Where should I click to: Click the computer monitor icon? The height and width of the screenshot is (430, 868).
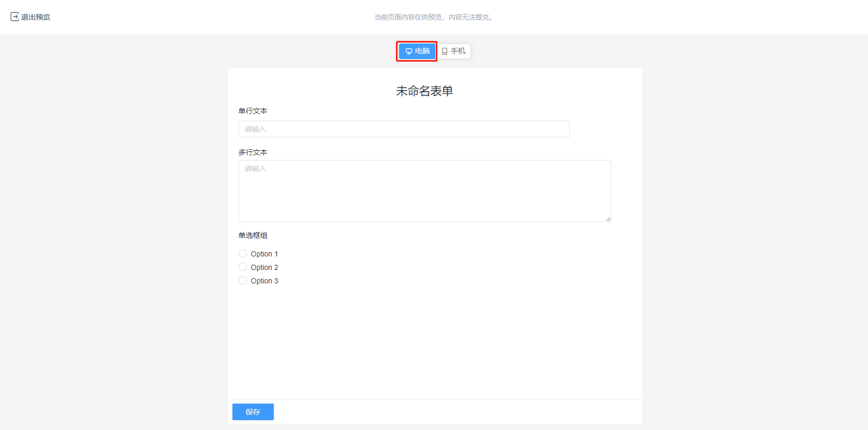409,51
